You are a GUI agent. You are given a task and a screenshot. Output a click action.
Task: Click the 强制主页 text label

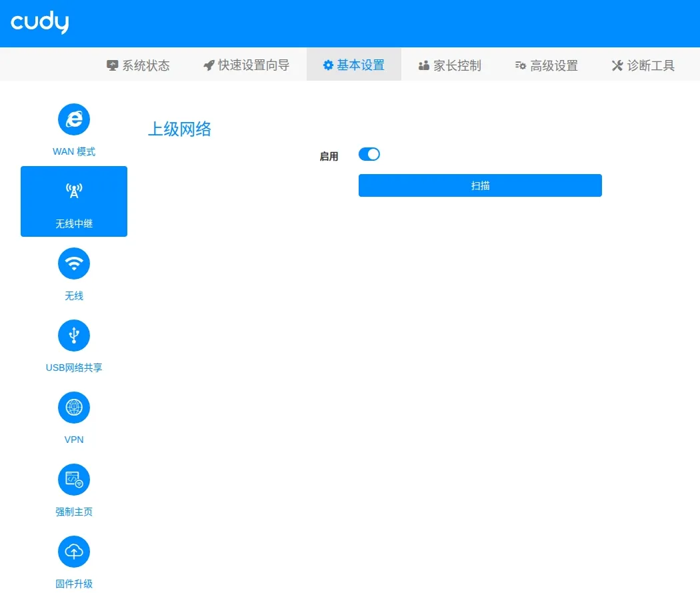74,512
